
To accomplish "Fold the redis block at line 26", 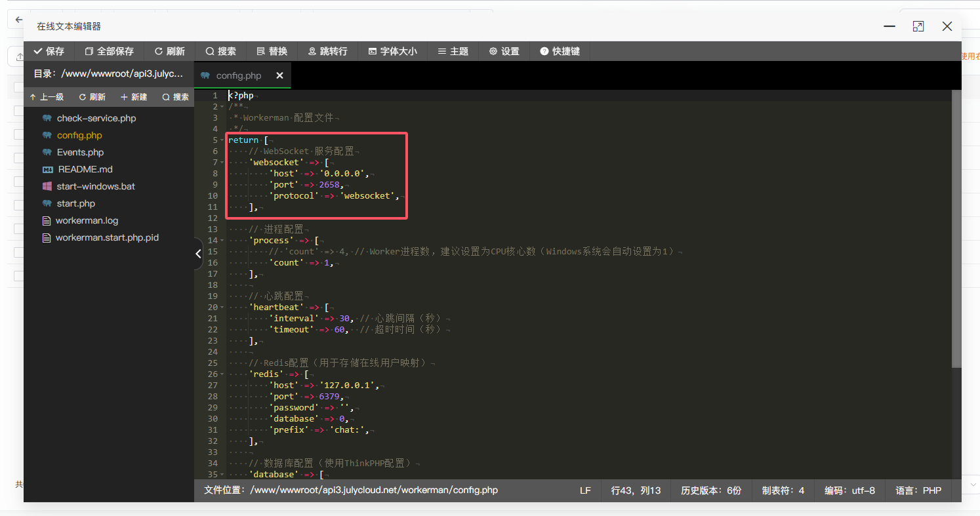I will click(223, 374).
